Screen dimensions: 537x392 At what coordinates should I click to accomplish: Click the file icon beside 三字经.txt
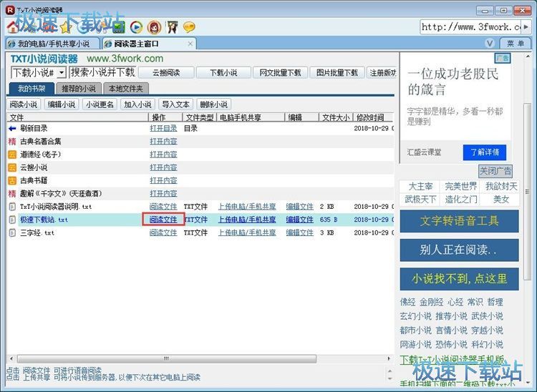coord(12,232)
